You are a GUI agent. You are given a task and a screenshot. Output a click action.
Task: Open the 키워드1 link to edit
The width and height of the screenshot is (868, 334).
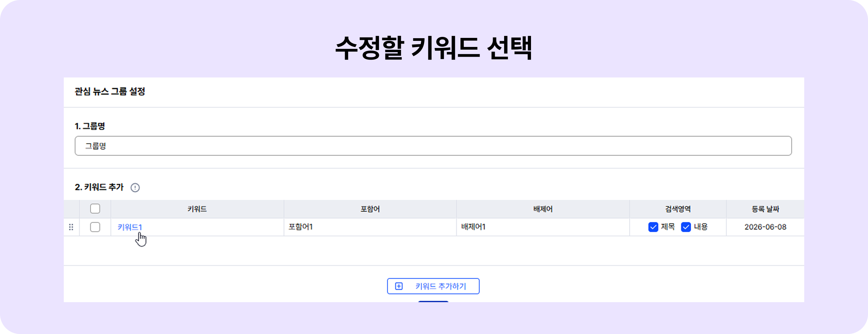coord(130,227)
